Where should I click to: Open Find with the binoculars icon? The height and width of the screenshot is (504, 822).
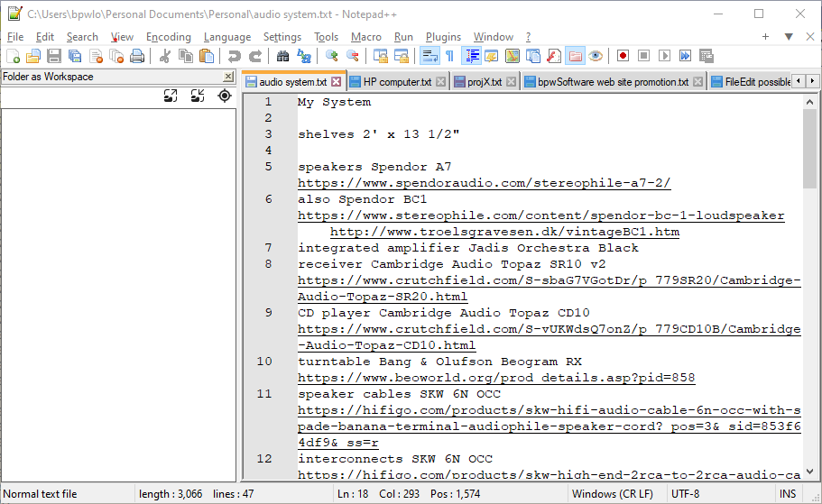pyautogui.click(x=282, y=56)
